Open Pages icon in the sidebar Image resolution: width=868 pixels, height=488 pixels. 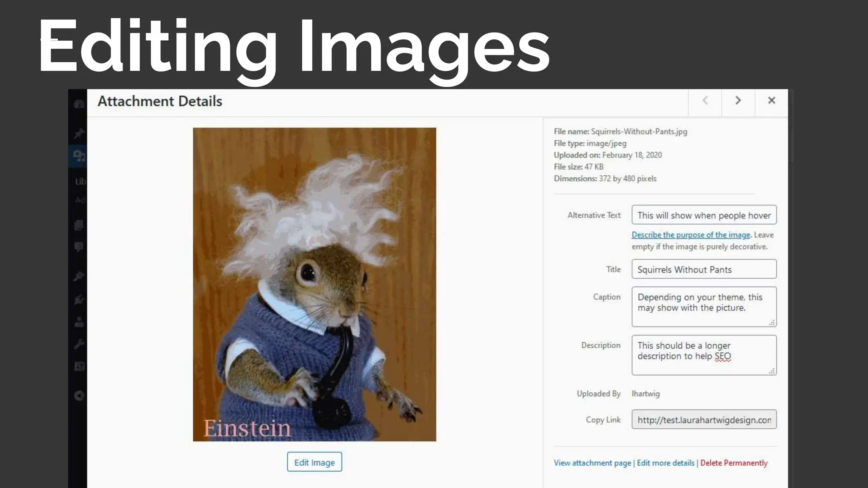pyautogui.click(x=79, y=225)
